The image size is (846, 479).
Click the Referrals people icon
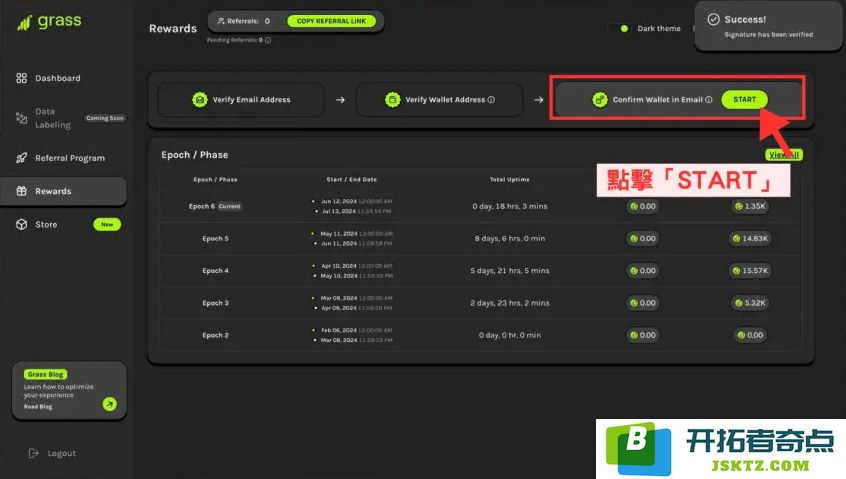tap(221, 21)
